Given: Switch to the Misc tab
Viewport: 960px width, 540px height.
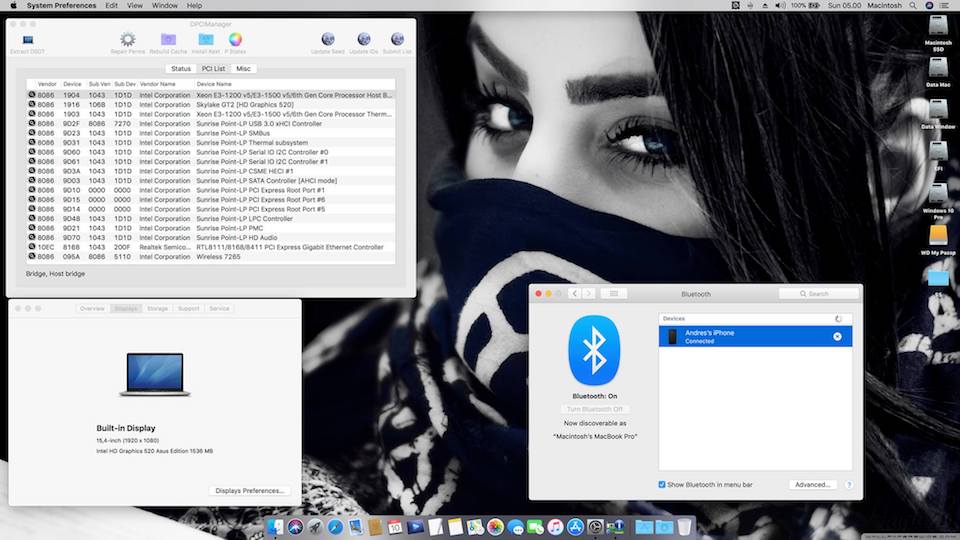Looking at the screenshot, I should click(x=244, y=68).
